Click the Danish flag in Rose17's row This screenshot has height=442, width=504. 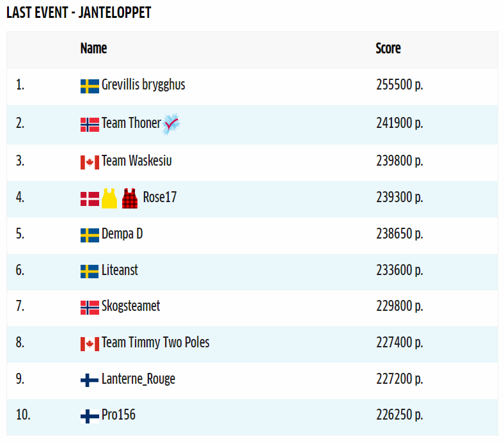[x=90, y=199]
